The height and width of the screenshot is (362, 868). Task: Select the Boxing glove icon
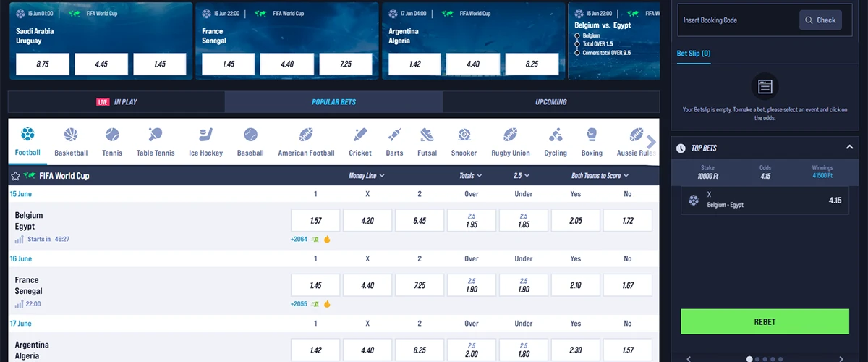click(x=591, y=135)
